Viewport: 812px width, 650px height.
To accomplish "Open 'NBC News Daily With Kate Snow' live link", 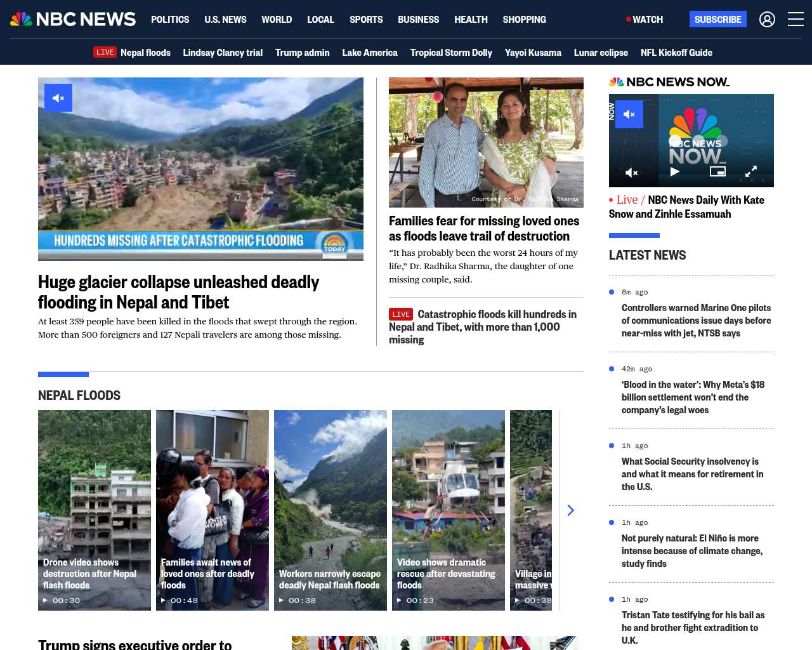I will point(686,207).
